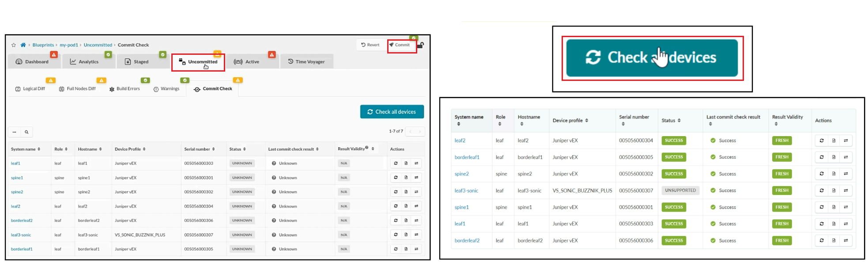Screen dimensions: 868x263
Task: Toggle the lock icon beside the Commit button
Action: 420,45
